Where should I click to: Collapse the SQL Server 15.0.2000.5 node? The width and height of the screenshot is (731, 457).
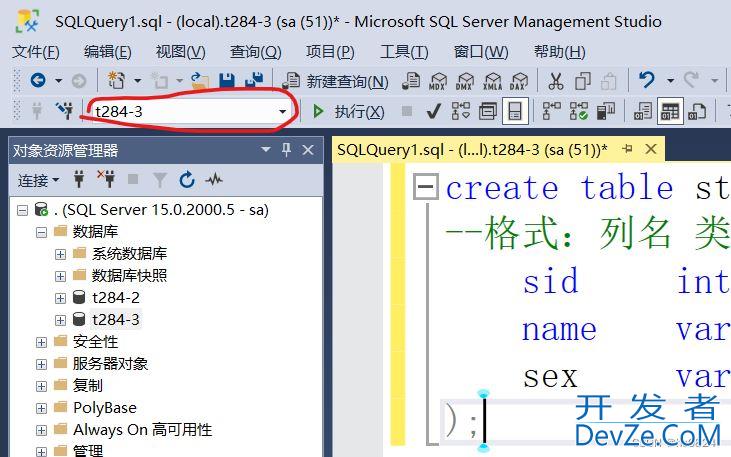tap(22, 210)
